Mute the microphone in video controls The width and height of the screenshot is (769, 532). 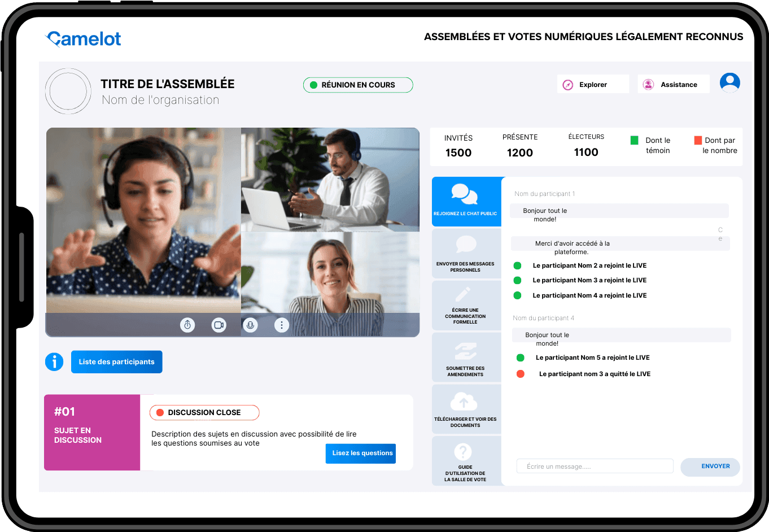click(x=250, y=325)
